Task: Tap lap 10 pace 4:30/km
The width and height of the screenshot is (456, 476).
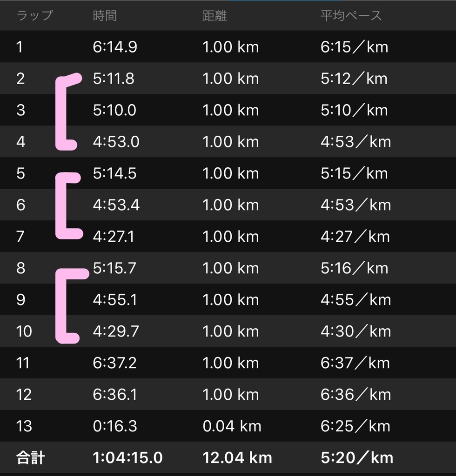Action: (x=355, y=331)
